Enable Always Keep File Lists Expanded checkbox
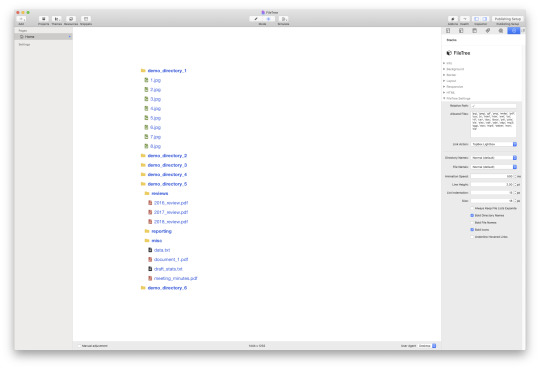Image resolution: width=540 pixels, height=369 pixels. point(472,208)
